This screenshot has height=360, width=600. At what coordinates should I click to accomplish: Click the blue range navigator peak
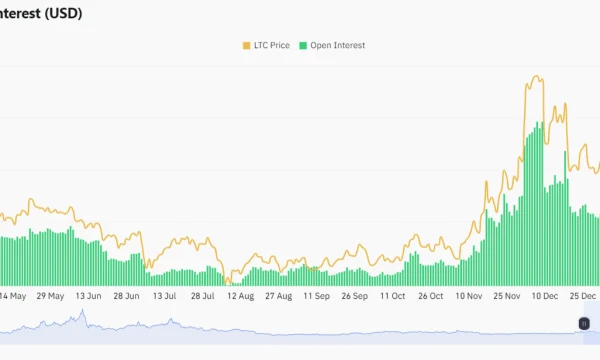coord(82,312)
